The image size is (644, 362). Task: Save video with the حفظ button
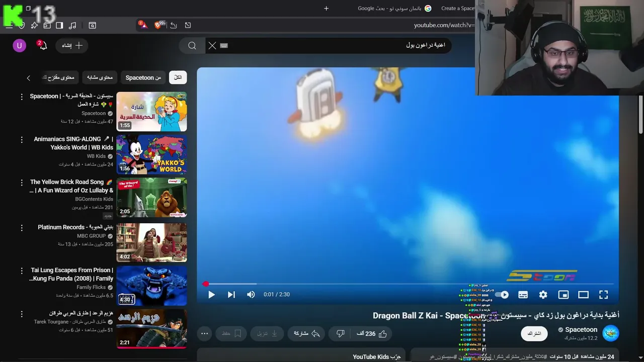pos(232,334)
